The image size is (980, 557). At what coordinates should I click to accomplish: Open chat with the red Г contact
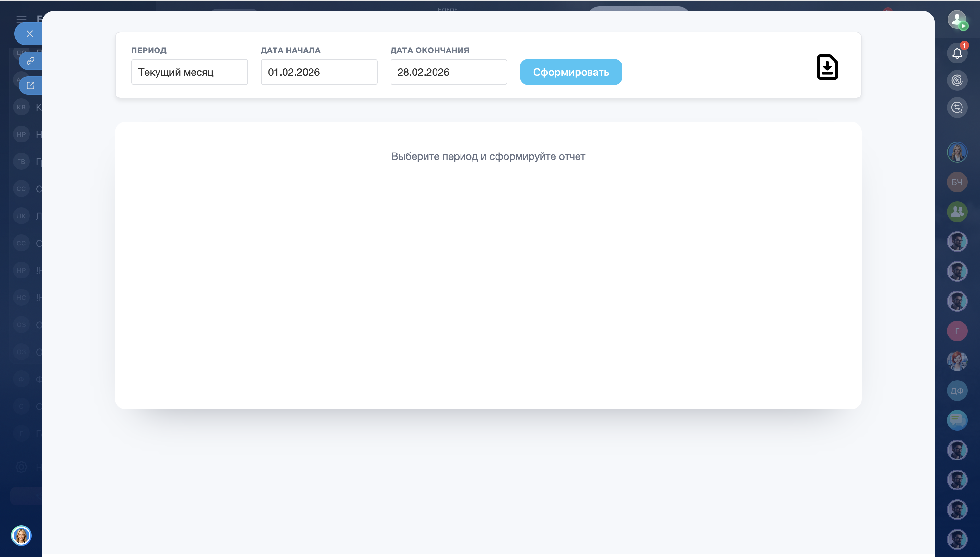[x=957, y=331]
